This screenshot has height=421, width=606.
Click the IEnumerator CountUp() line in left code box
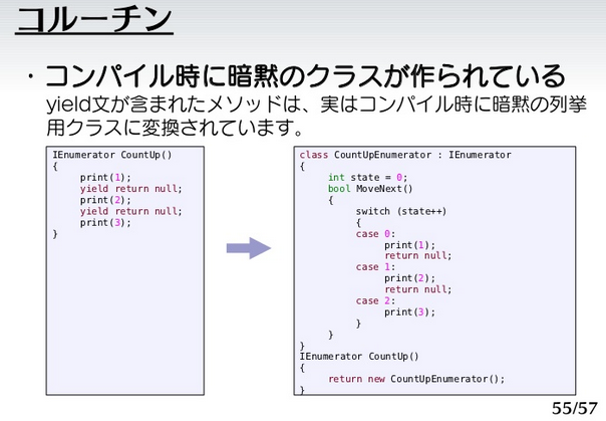tap(112, 155)
